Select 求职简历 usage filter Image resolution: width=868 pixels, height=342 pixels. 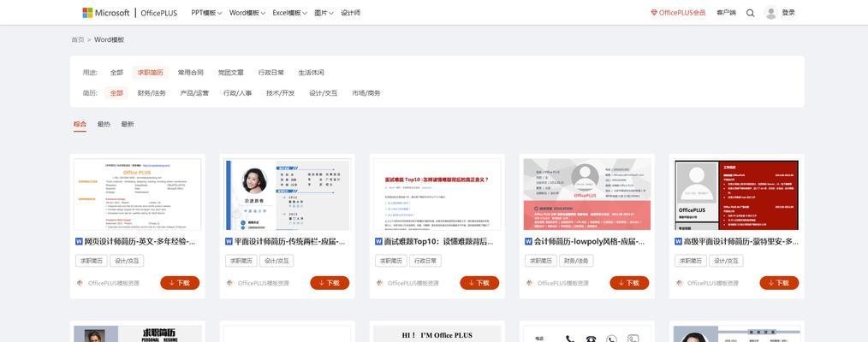(x=151, y=73)
